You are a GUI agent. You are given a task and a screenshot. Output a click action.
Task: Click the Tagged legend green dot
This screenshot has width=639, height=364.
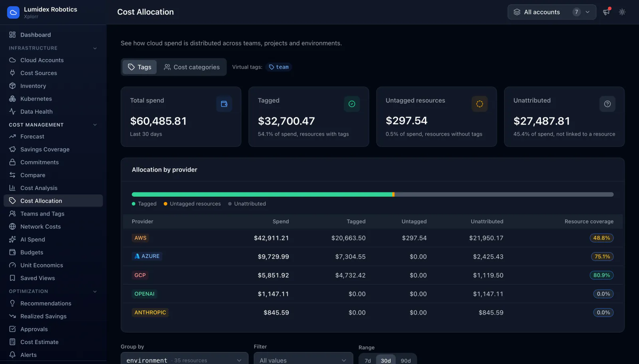[x=134, y=204]
